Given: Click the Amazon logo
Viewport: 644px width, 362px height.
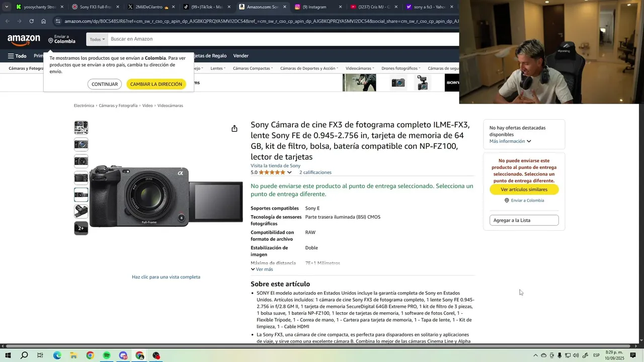Looking at the screenshot, I should (x=24, y=40).
